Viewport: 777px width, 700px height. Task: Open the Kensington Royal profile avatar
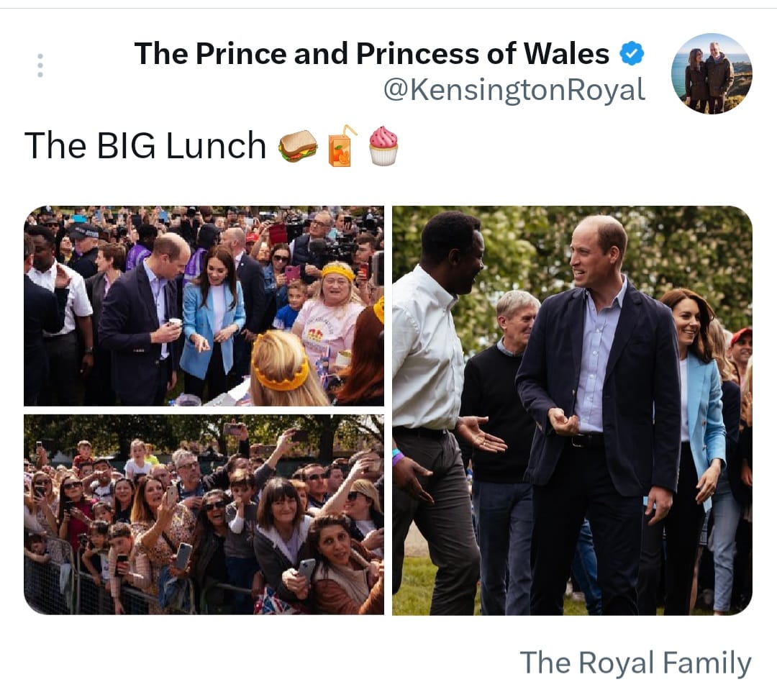coord(712,73)
